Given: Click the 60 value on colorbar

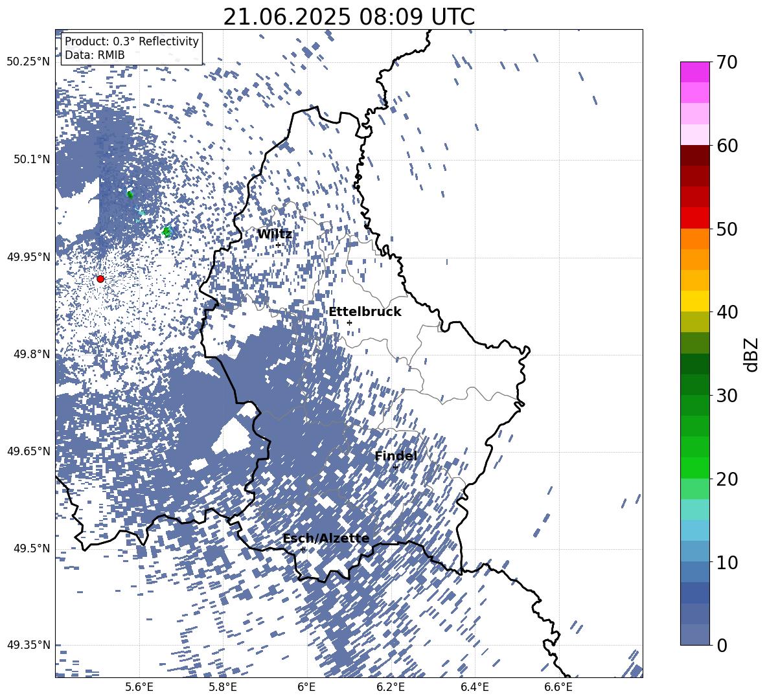Looking at the screenshot, I should pos(727,146).
